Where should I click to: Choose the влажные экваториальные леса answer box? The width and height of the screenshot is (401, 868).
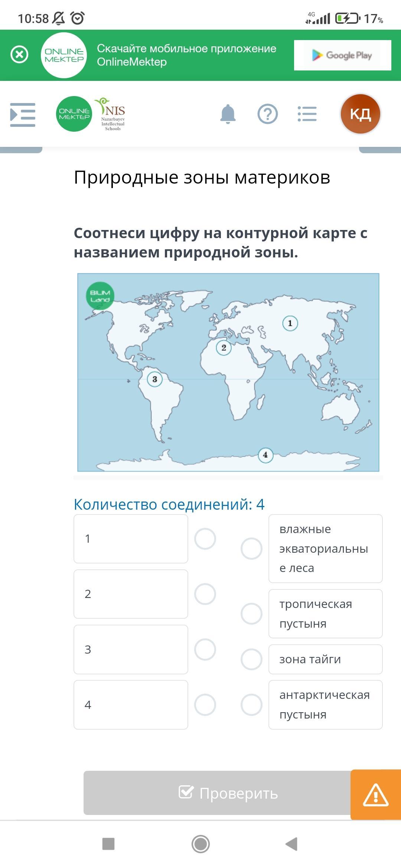(326, 549)
